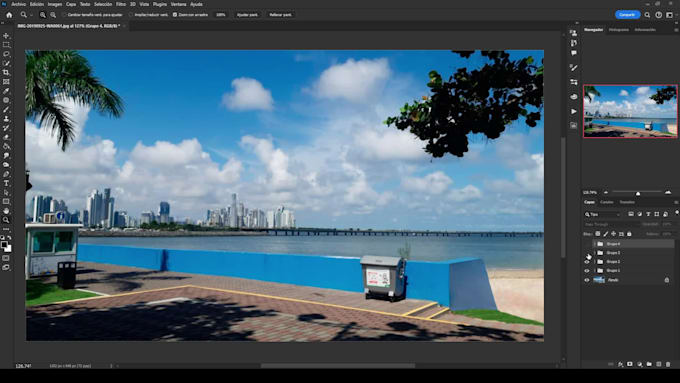Select the Horizontal Type tool
The width and height of the screenshot is (680, 383).
[6, 183]
